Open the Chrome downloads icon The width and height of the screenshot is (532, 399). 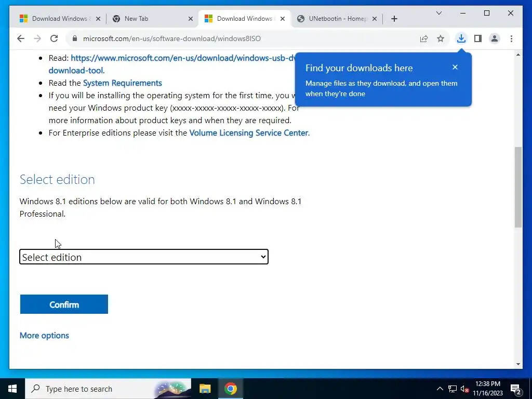click(461, 38)
